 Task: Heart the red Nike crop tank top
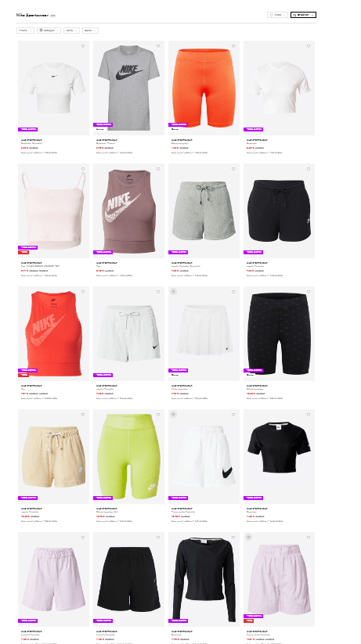83,292
